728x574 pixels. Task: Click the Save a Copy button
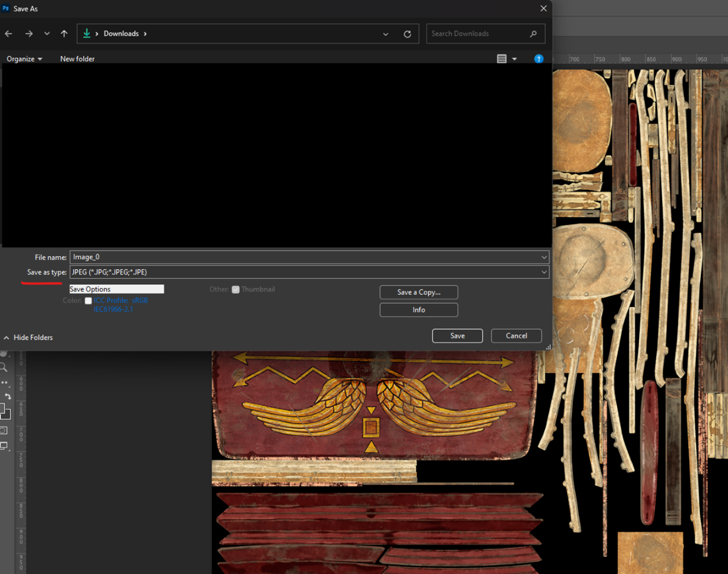[x=419, y=292]
